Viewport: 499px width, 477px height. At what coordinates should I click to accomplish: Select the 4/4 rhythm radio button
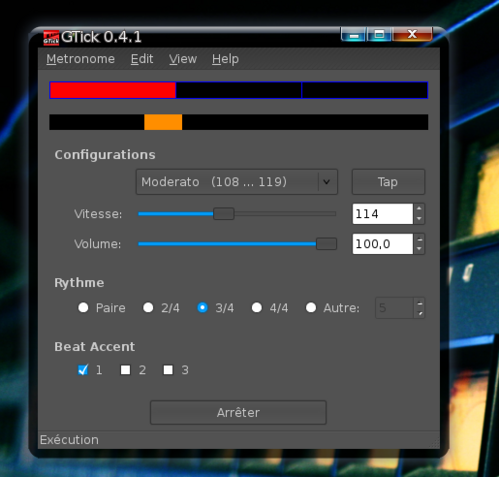click(257, 308)
